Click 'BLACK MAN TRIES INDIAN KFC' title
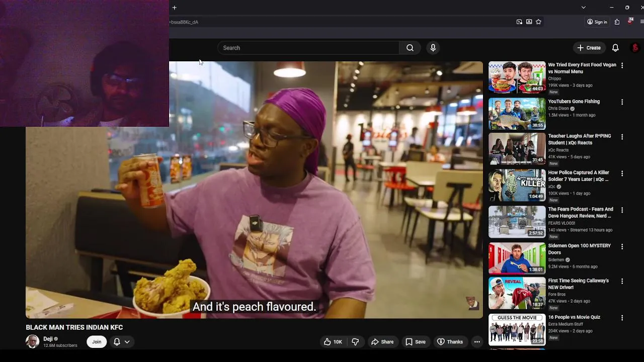644x362 pixels. point(74,327)
